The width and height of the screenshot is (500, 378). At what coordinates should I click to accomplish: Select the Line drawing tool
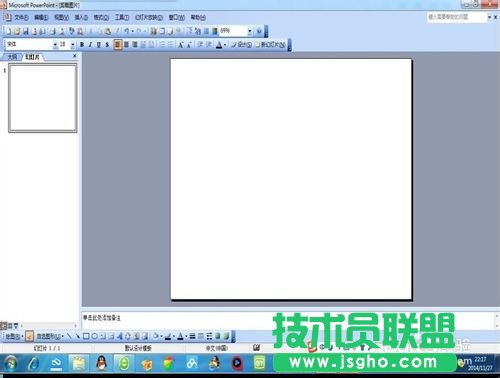coord(69,336)
